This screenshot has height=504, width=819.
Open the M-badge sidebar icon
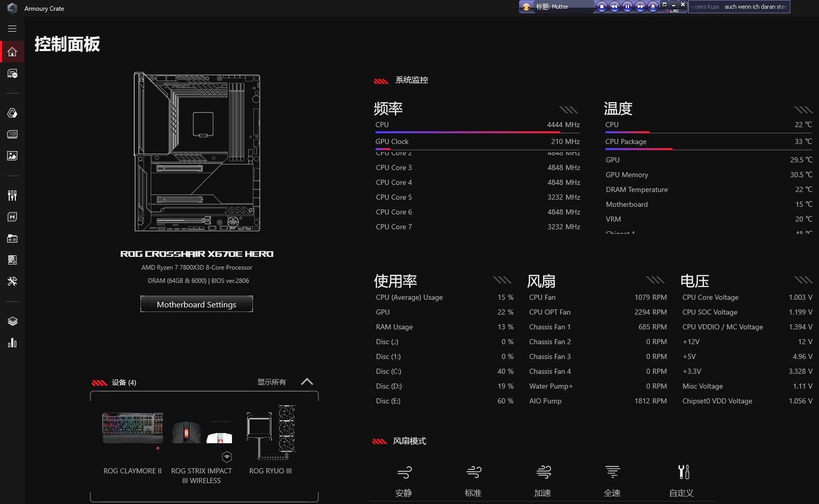click(12, 217)
